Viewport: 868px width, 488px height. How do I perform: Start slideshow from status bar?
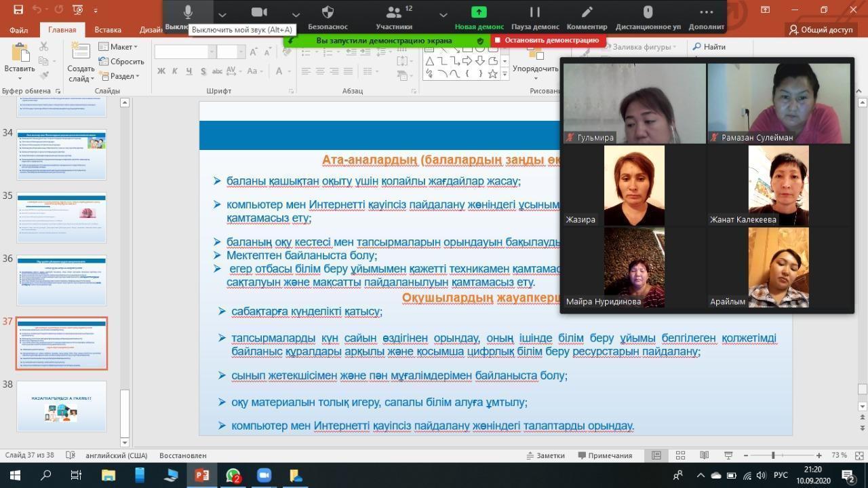pyautogui.click(x=728, y=455)
